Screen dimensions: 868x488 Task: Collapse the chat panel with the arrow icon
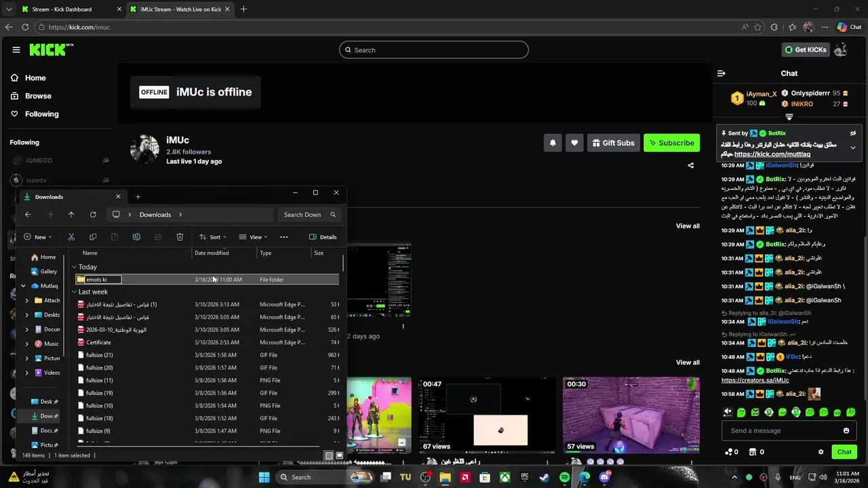(722, 73)
